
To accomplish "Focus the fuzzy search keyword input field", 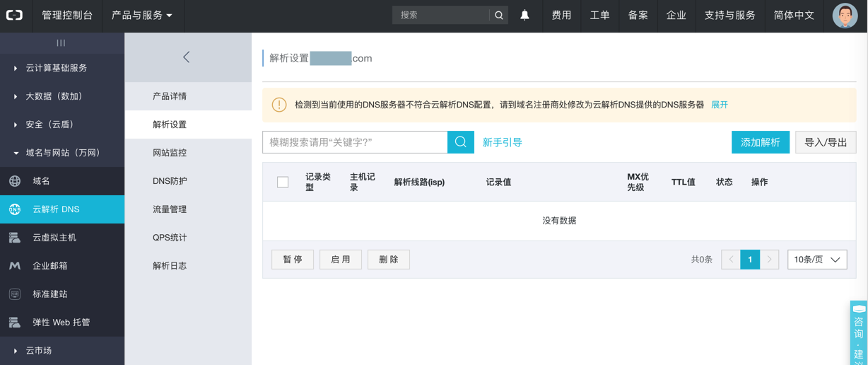I will 355,142.
